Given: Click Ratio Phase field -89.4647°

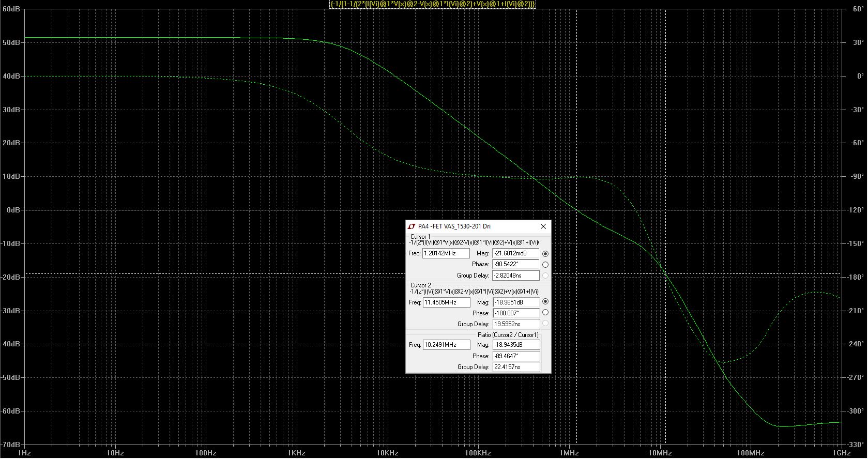Looking at the screenshot, I should point(516,356).
